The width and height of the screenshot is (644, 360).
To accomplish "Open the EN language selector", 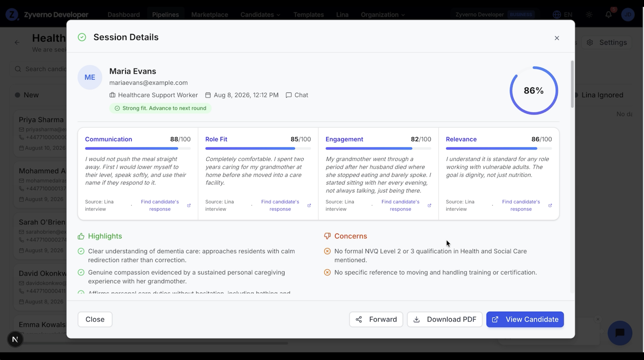I will tap(562, 14).
